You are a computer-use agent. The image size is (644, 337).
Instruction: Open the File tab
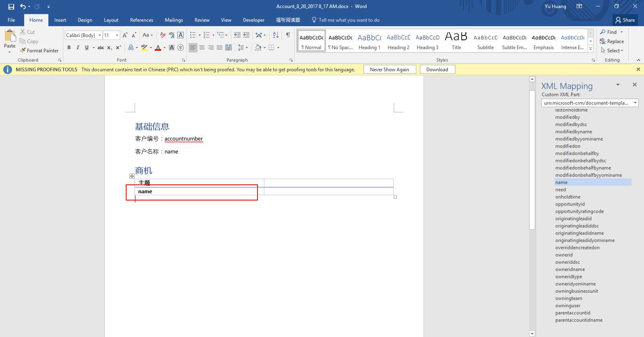11,20
